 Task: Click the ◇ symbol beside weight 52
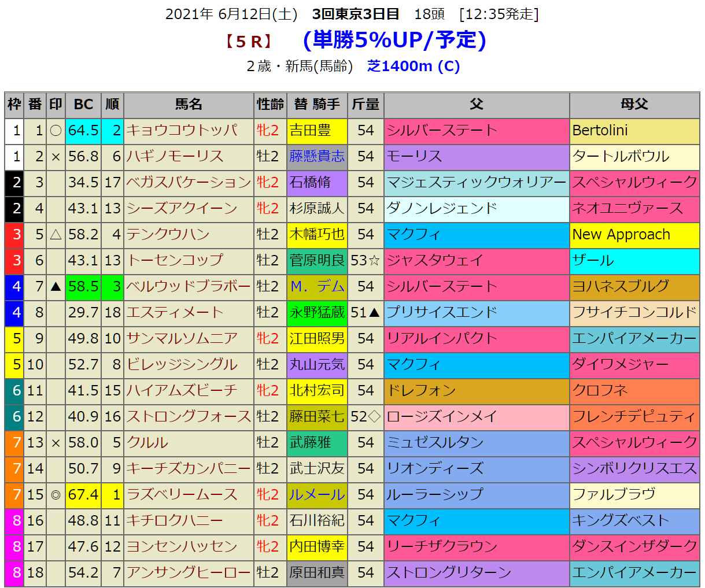[x=374, y=417]
